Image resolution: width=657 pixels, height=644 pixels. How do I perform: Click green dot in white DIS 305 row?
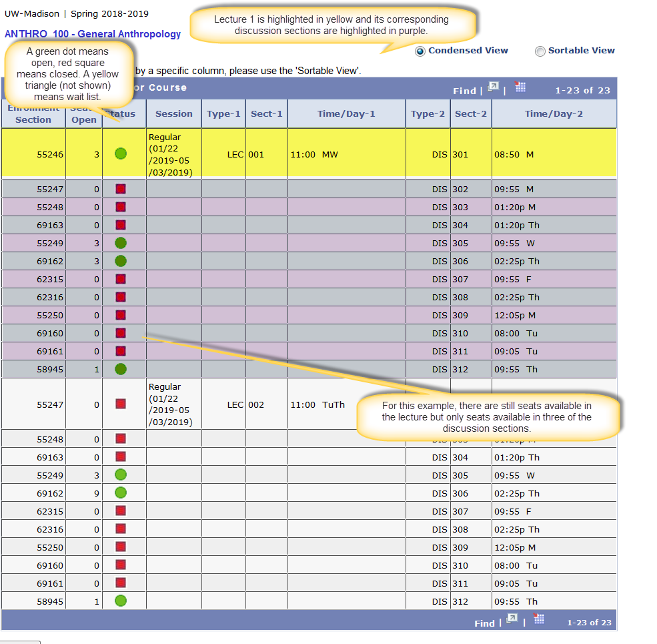[x=121, y=474]
